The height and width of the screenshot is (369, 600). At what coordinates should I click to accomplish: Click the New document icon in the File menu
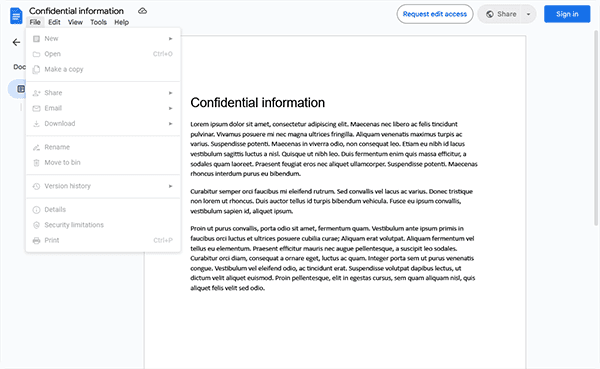36,39
